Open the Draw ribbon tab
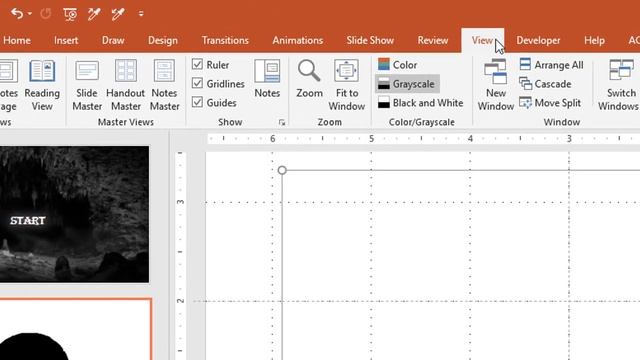The image size is (640, 360). (x=113, y=40)
